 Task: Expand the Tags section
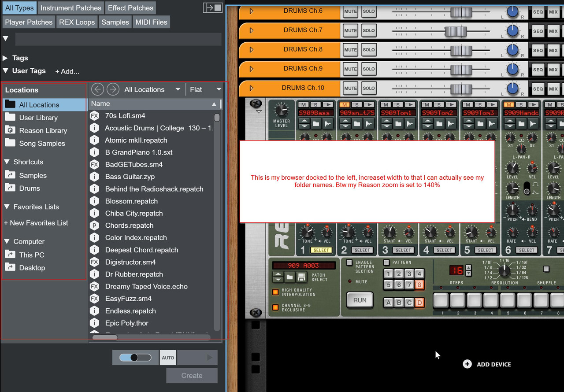coord(5,58)
